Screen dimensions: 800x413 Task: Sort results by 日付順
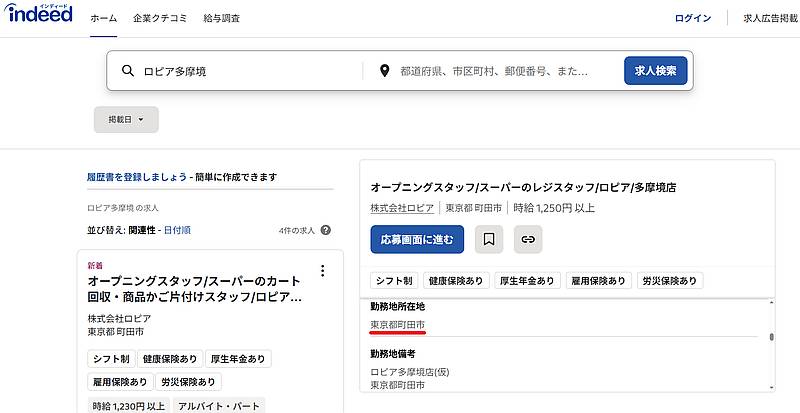pyautogui.click(x=177, y=230)
